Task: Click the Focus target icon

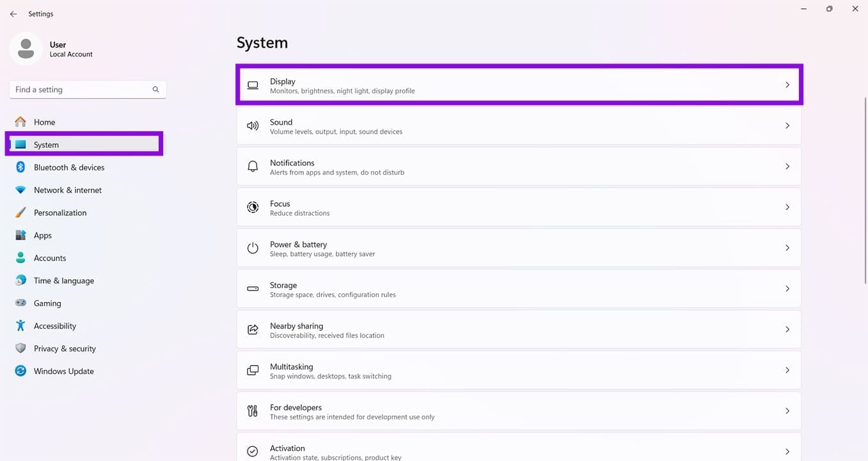Action: pyautogui.click(x=253, y=207)
